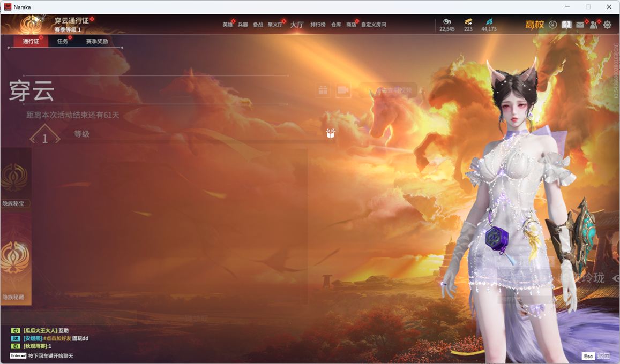Click the Enter chat prompt 按下回车键开始聊天

pos(41,356)
